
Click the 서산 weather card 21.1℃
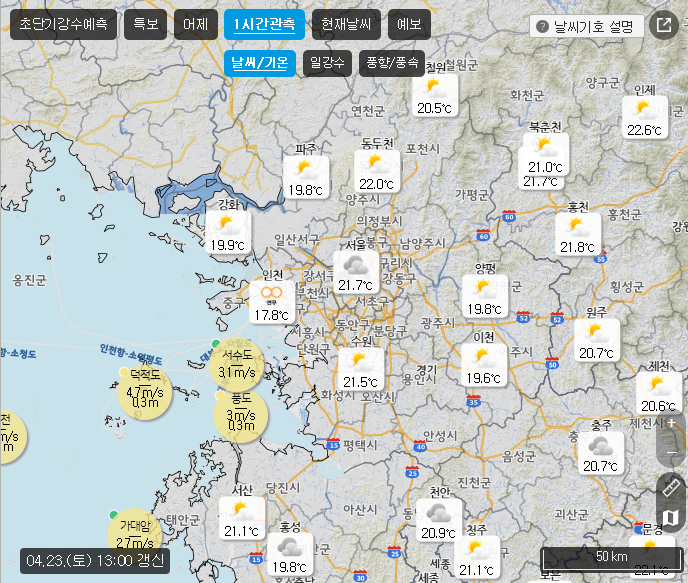(x=242, y=518)
